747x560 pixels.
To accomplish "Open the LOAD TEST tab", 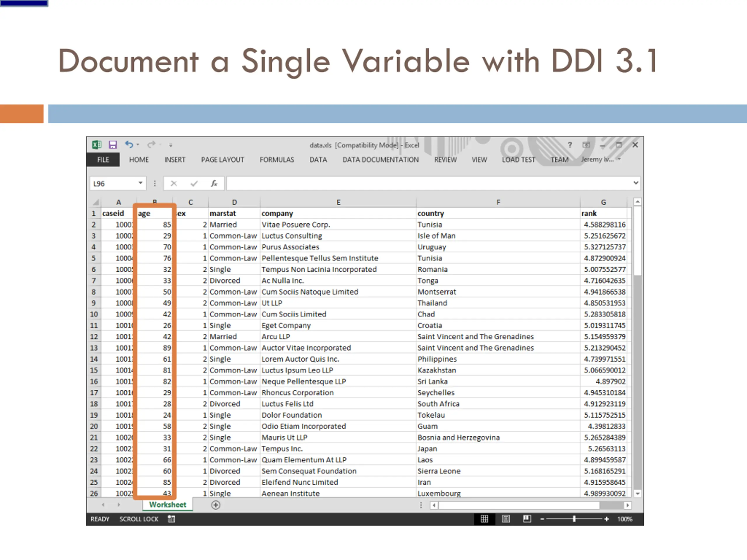I will (x=518, y=160).
